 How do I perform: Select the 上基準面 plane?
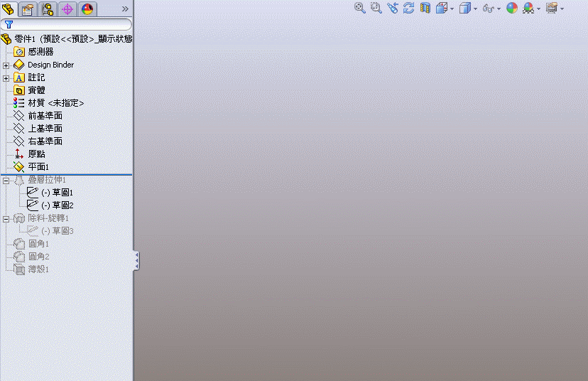click(x=38, y=129)
